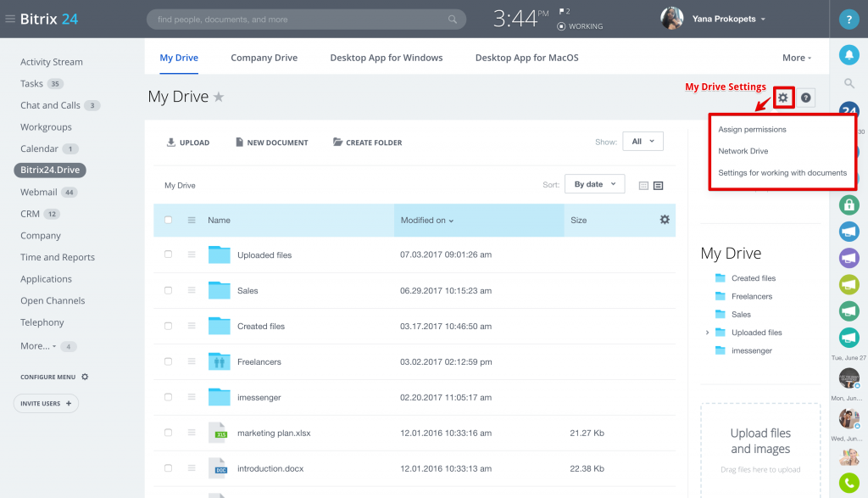
Task: Click the Create Folder button
Action: (368, 143)
